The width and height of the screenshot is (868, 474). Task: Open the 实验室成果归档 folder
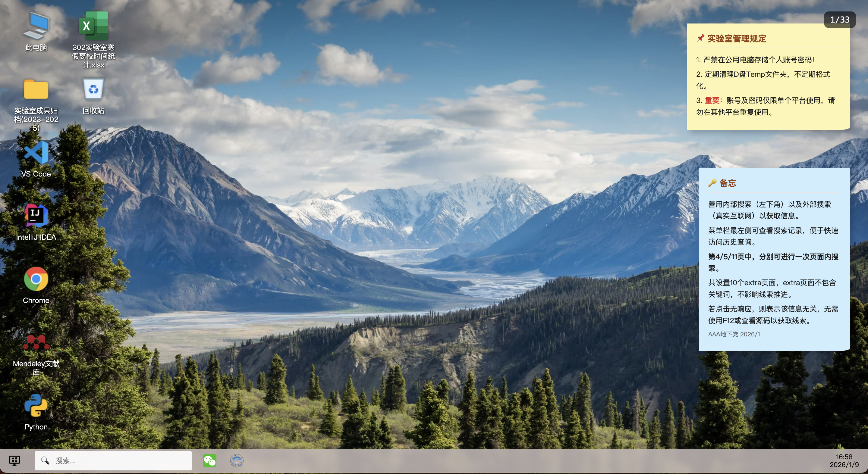[36, 89]
